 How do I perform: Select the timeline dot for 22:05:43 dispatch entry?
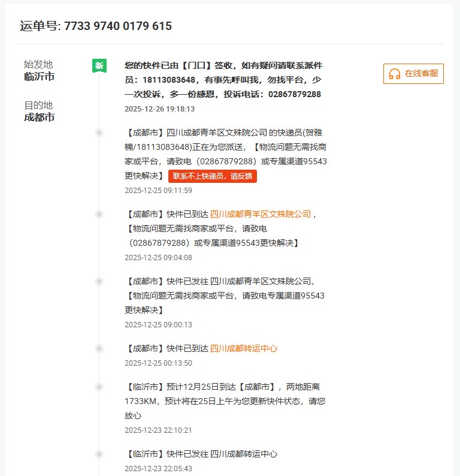(x=99, y=454)
